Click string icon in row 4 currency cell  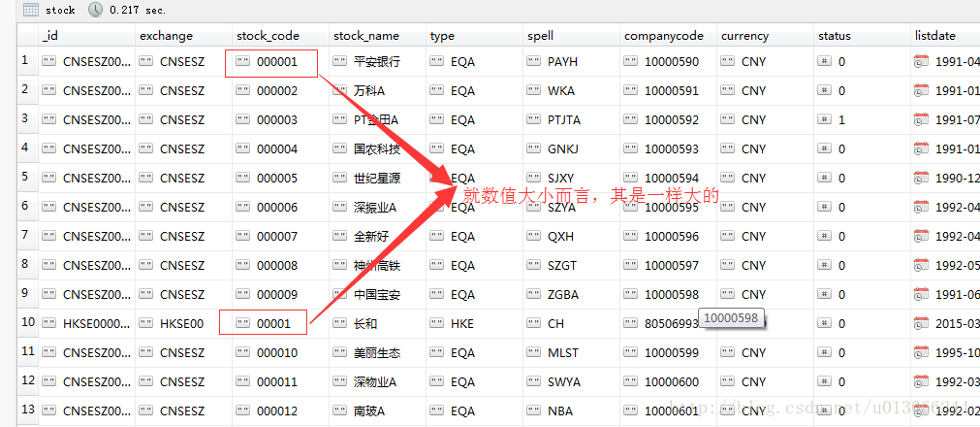point(728,149)
